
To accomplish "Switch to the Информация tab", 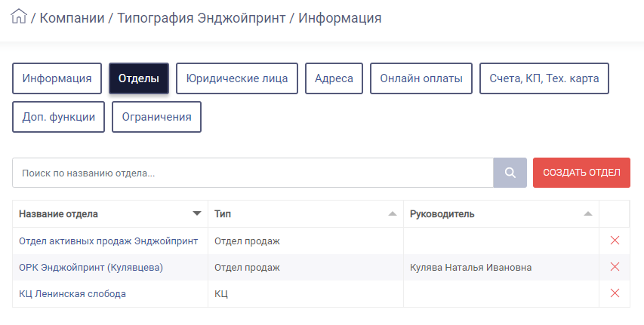I will tap(57, 78).
